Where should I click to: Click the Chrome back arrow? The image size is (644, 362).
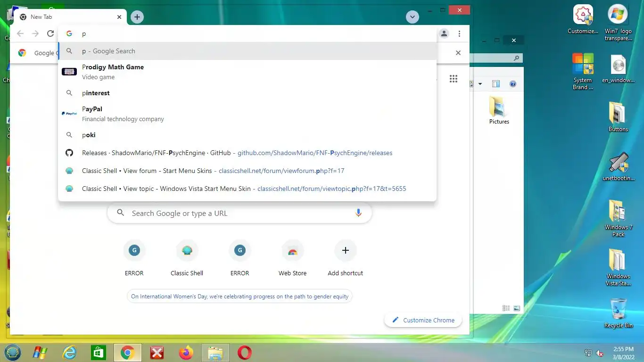[x=20, y=33]
